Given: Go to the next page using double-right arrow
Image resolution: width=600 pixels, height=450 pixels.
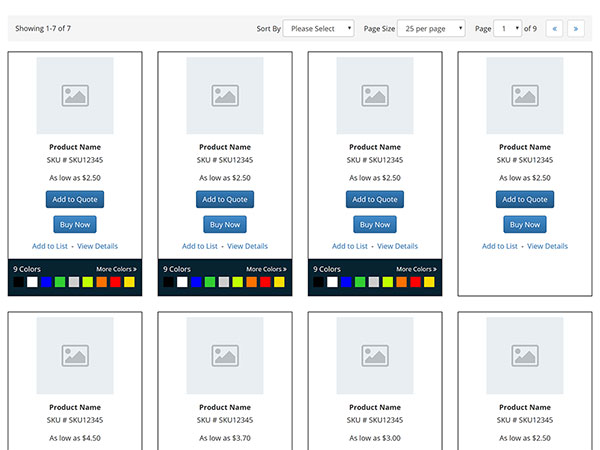Looking at the screenshot, I should pyautogui.click(x=576, y=29).
